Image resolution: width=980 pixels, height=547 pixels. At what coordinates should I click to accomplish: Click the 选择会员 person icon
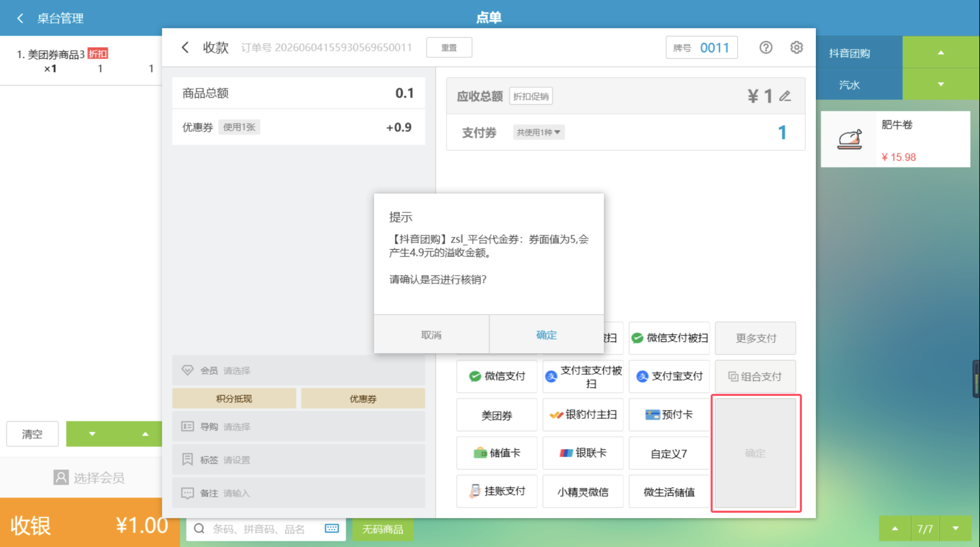[x=61, y=478]
